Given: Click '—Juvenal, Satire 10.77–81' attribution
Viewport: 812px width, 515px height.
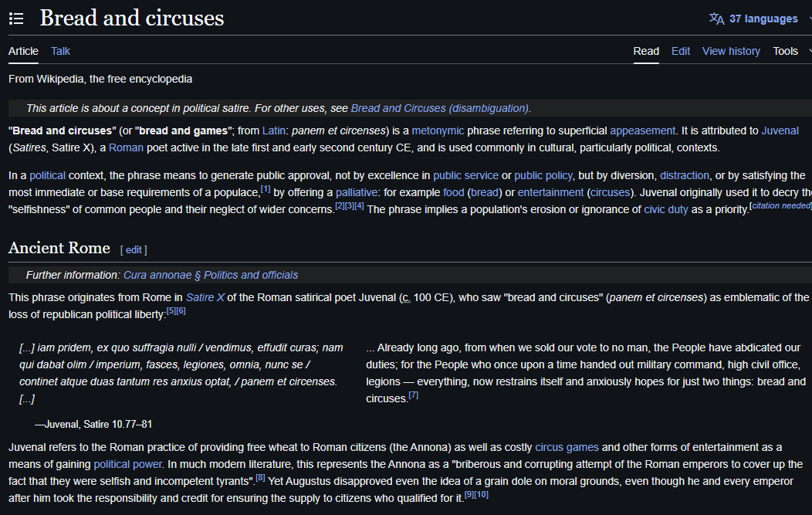Looking at the screenshot, I should pos(93,425).
